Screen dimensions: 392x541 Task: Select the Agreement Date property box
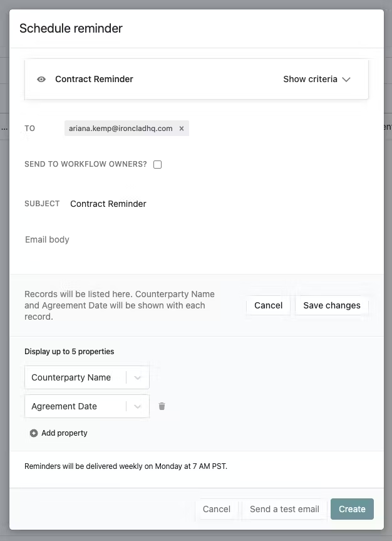pos(87,406)
